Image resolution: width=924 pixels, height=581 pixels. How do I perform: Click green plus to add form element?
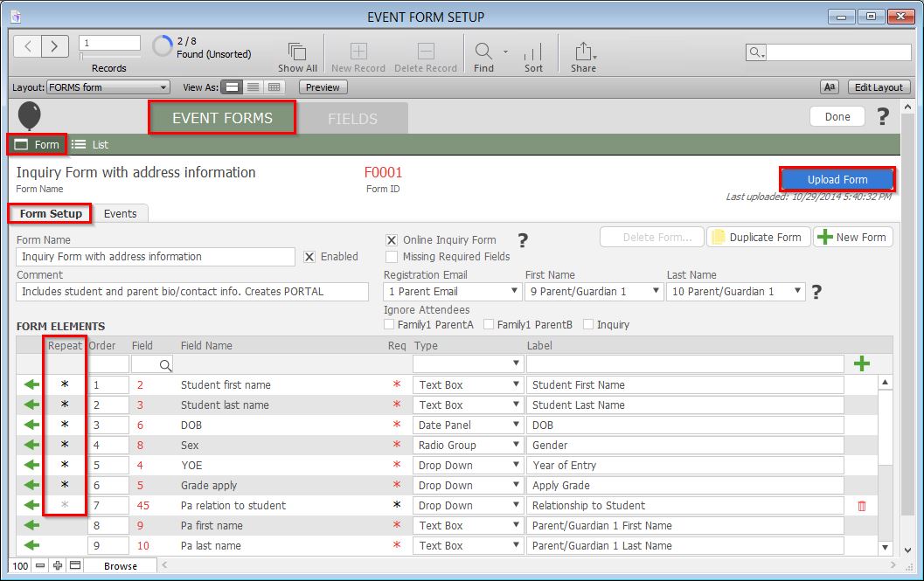pos(861,363)
